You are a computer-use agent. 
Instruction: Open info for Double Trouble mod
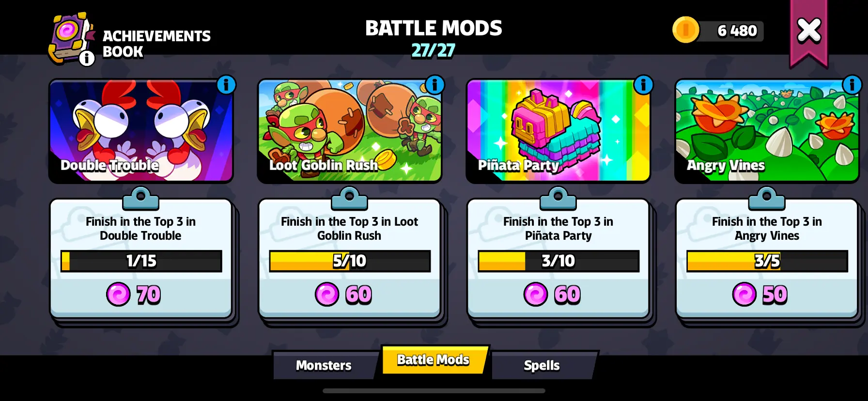[226, 85]
